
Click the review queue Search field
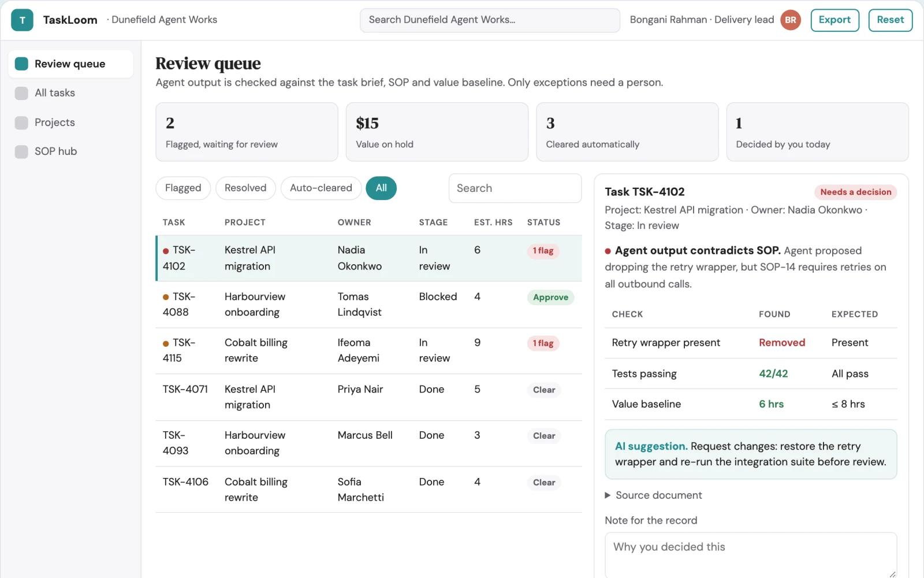(x=515, y=188)
